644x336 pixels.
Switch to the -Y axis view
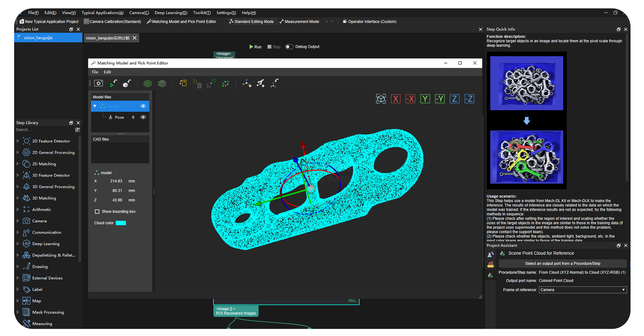(x=440, y=99)
